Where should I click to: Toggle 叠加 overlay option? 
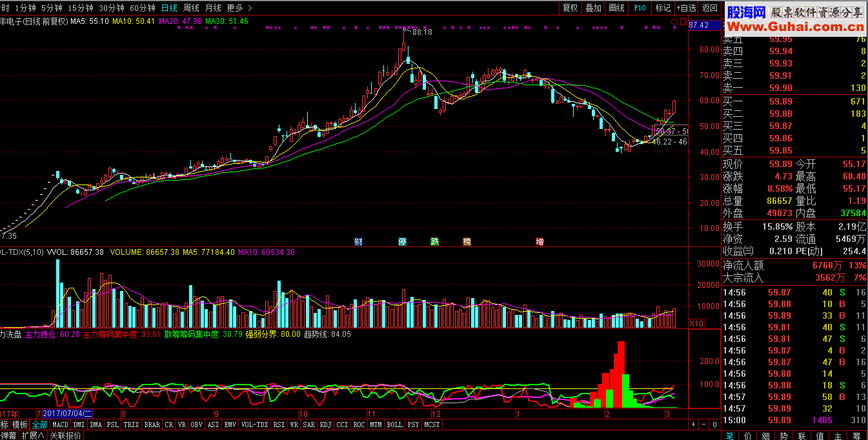(594, 8)
